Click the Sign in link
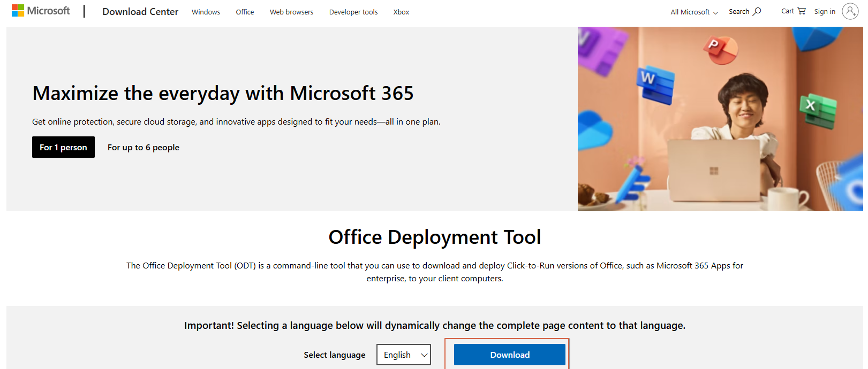The height and width of the screenshot is (369, 868). click(x=825, y=11)
